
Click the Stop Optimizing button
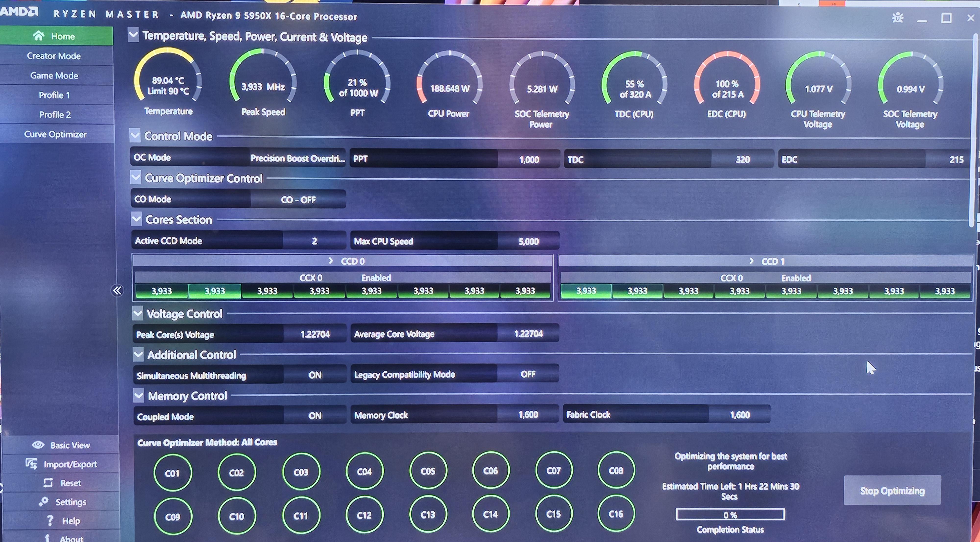892,490
